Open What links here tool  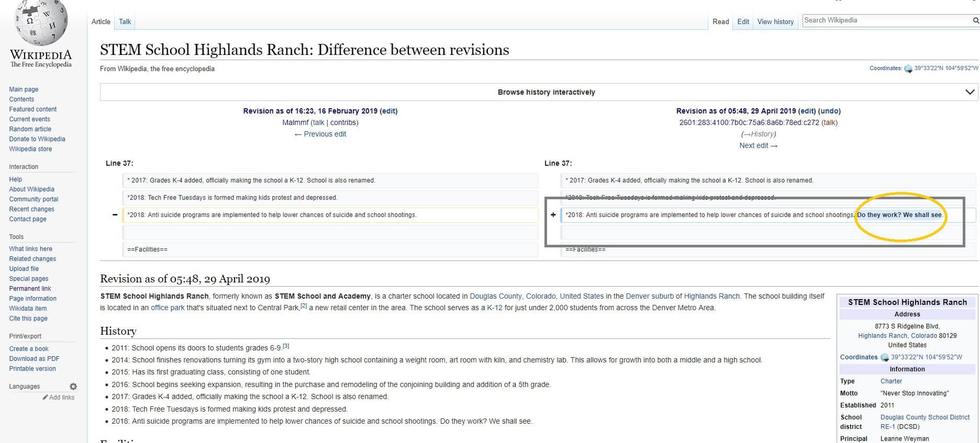30,249
